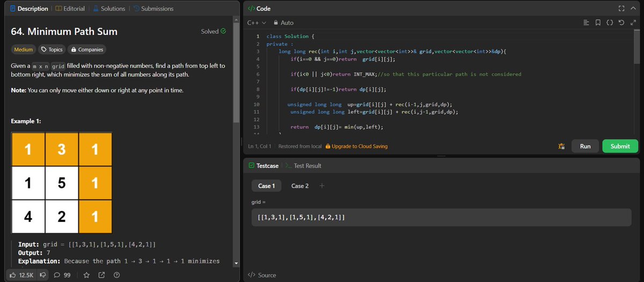Run the code

[585, 146]
